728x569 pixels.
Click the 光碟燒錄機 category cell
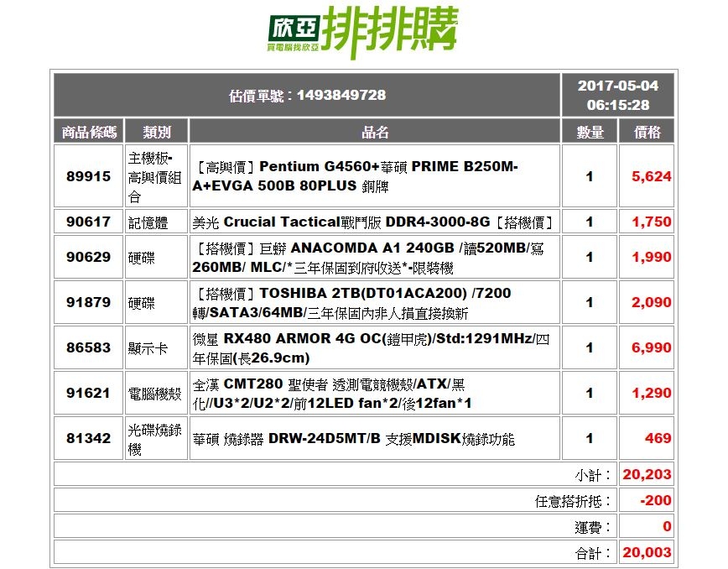156,438
